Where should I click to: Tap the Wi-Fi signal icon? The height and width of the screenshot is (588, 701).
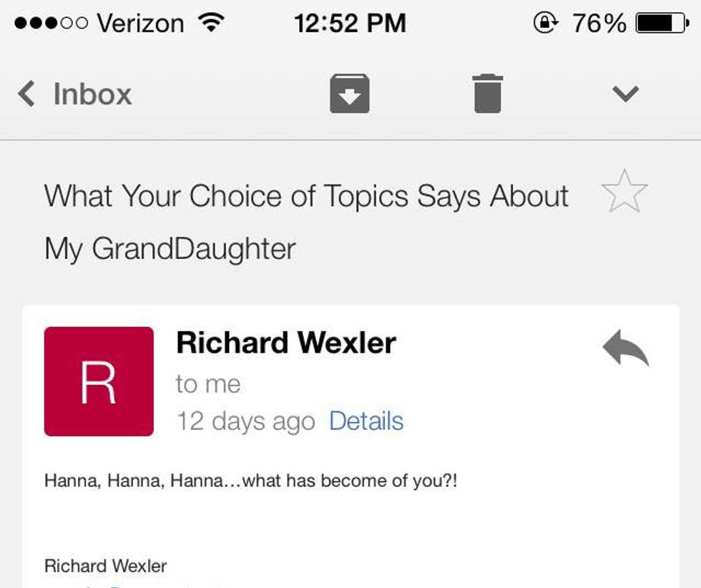[x=210, y=24]
